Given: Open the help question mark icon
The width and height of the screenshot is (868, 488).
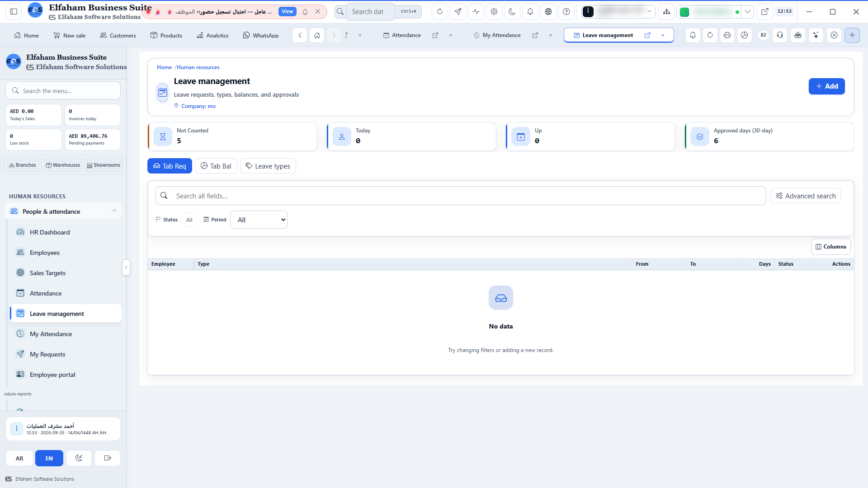Looking at the screenshot, I should tap(566, 12).
